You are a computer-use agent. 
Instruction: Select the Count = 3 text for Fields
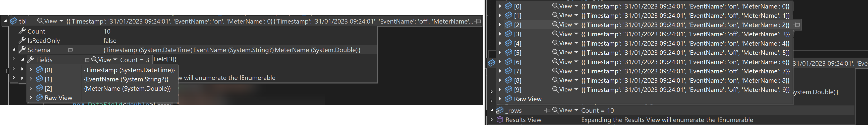[134, 60]
